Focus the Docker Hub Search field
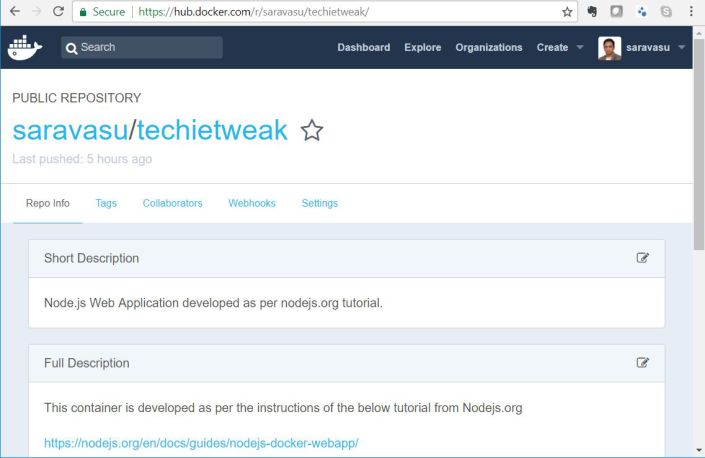This screenshot has height=458, width=705. [142, 47]
